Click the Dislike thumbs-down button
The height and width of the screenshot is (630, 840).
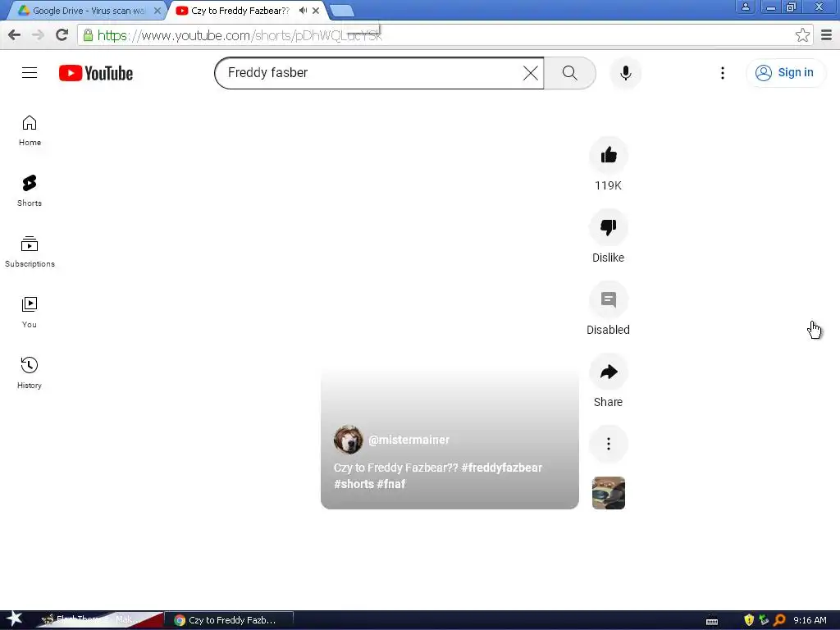pos(609,228)
